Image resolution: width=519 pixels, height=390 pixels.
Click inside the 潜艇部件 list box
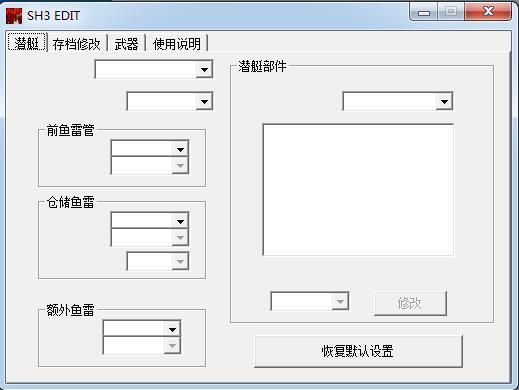pyautogui.click(x=358, y=190)
